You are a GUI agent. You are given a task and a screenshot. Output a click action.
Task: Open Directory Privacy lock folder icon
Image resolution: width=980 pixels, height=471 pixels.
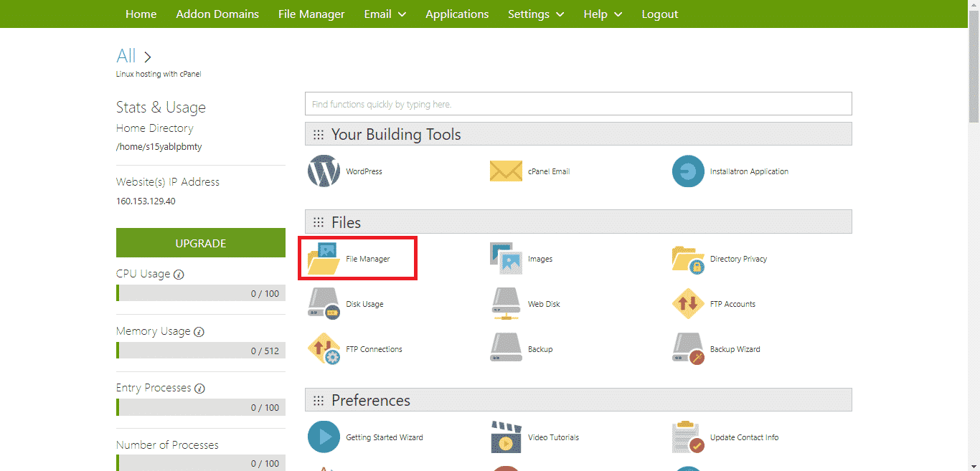coord(688,259)
